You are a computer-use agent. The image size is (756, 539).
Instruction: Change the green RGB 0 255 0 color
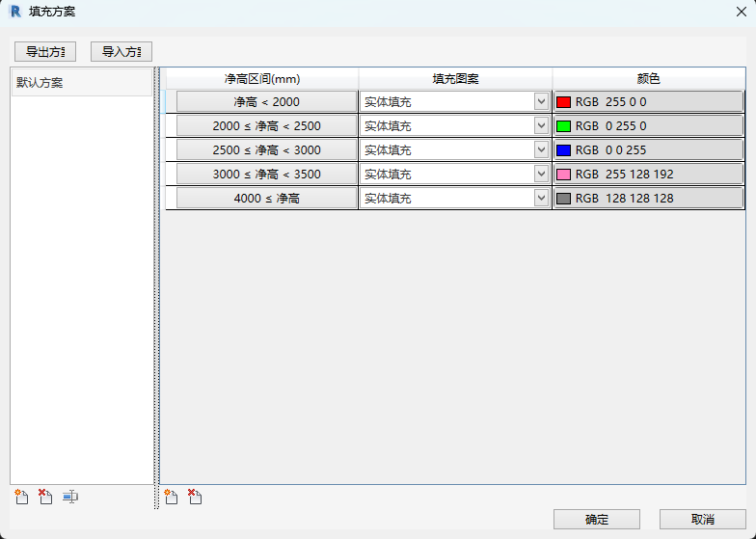pyautogui.click(x=648, y=125)
